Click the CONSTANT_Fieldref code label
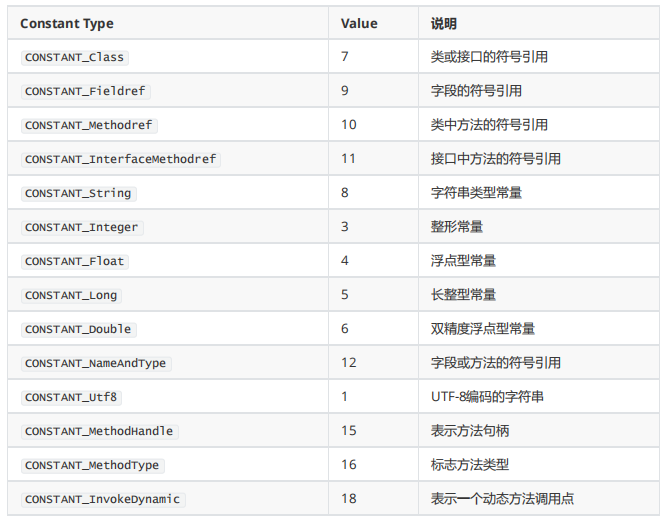Image resolution: width=665 pixels, height=520 pixels. click(x=85, y=91)
